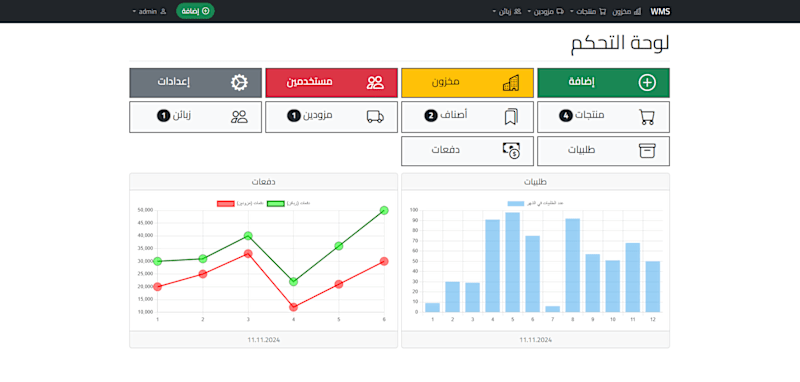Click the shortest bar at month 7
The image size is (800, 382).
point(553,309)
